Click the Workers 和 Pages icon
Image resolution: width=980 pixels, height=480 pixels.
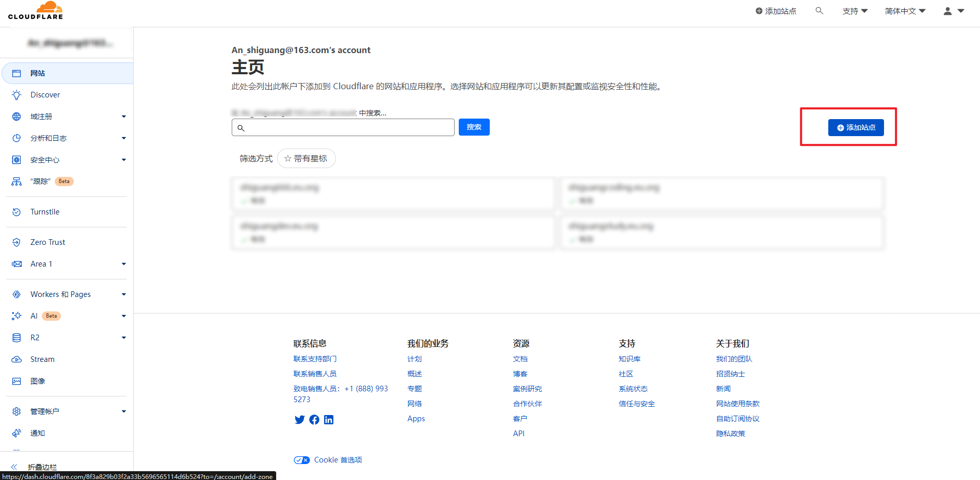(x=17, y=294)
